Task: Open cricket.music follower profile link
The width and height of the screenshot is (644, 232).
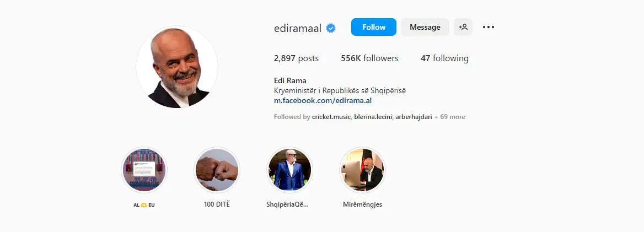Action: click(331, 117)
